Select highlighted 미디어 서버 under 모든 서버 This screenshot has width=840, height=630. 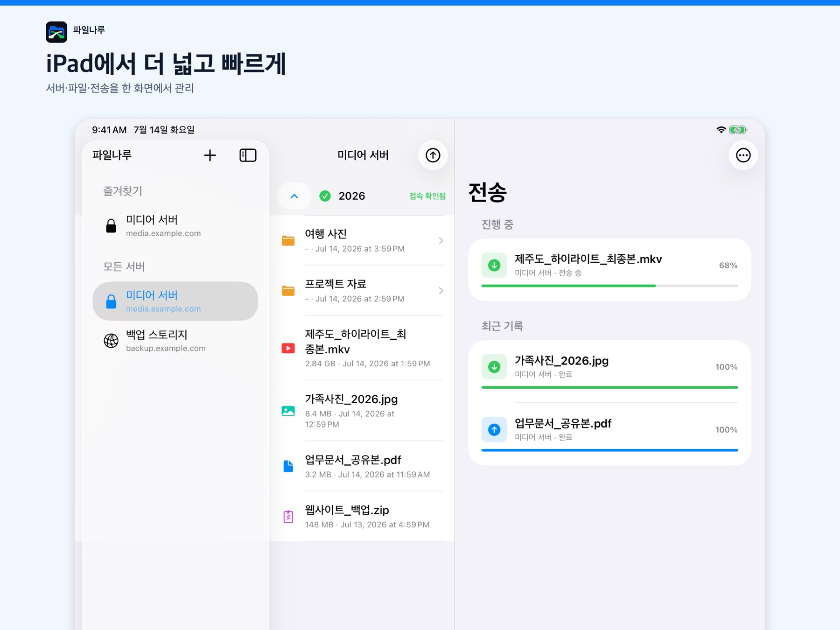(x=175, y=301)
